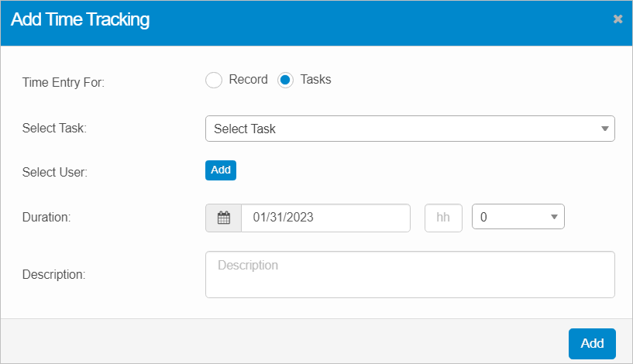The image size is (633, 364).
Task: Open the calendar date picker icon
Action: click(223, 218)
